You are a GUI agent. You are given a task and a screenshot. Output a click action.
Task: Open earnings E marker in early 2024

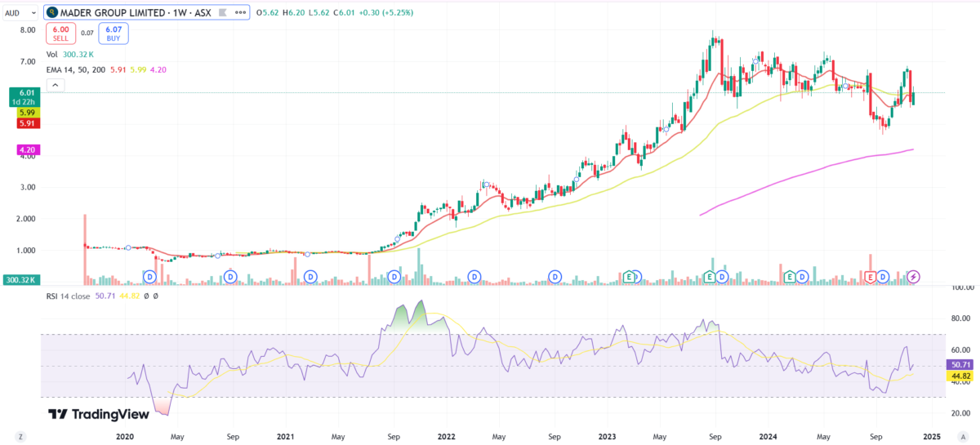pos(790,278)
